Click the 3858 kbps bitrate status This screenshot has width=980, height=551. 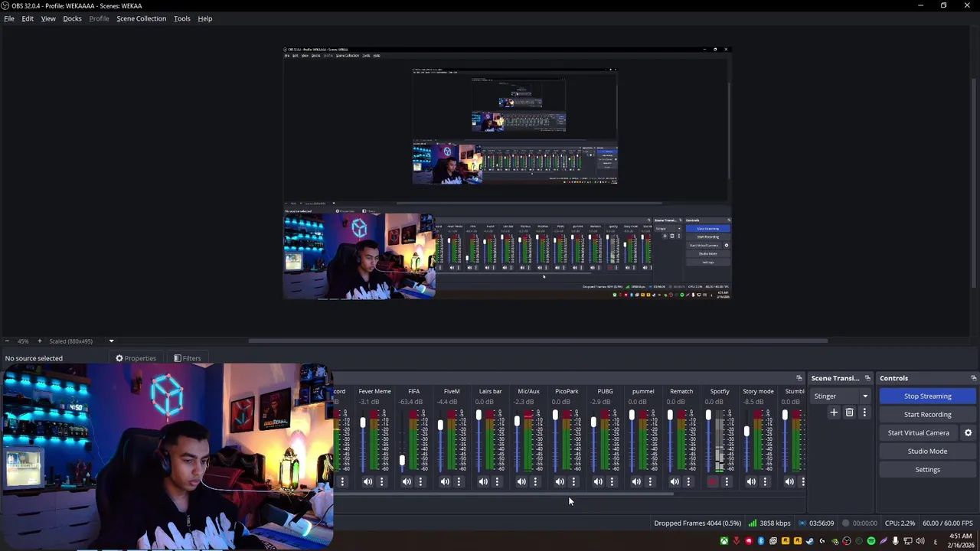[769, 523]
